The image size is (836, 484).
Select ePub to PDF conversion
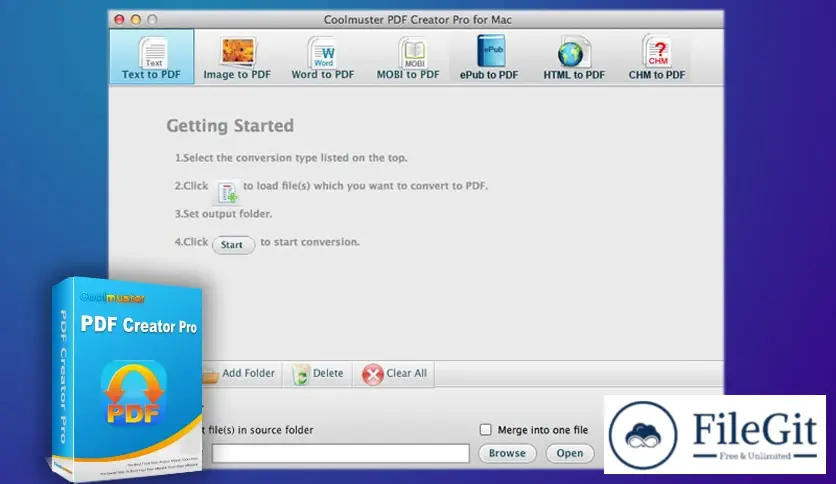pyautogui.click(x=489, y=57)
